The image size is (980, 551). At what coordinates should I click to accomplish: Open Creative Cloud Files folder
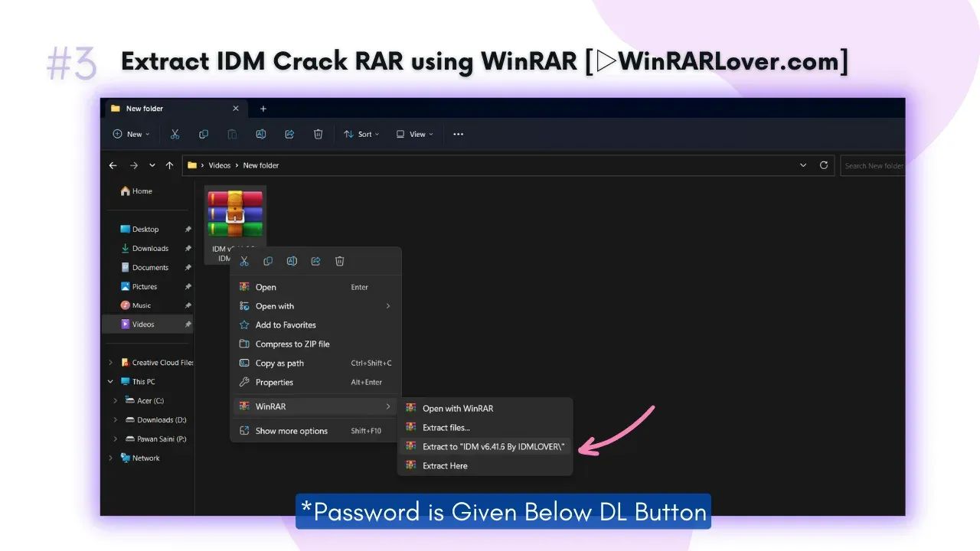click(x=156, y=363)
